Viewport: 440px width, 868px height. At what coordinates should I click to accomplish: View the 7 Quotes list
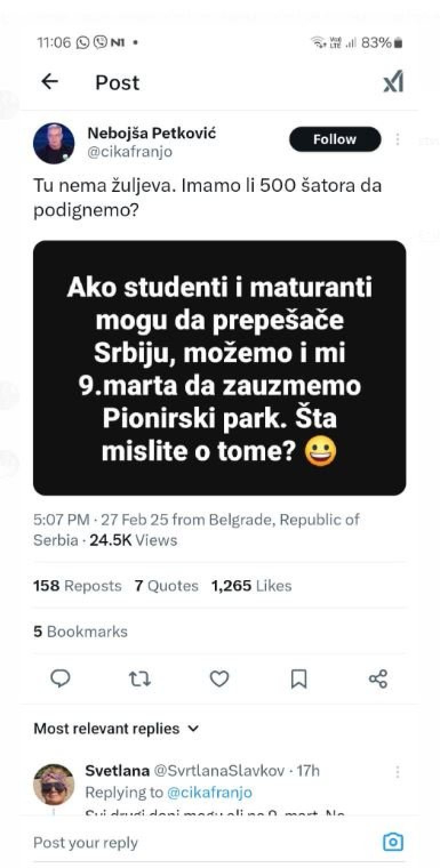pos(166,586)
